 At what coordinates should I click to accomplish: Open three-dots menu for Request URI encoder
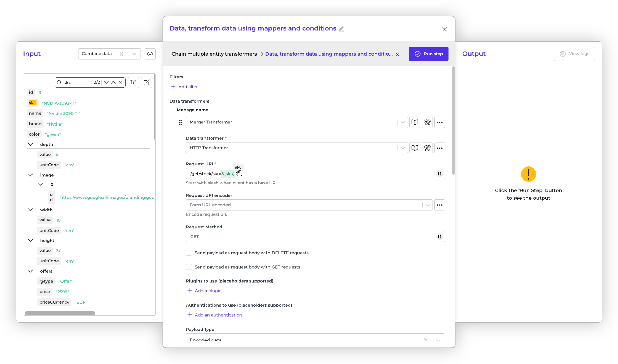[x=439, y=205]
